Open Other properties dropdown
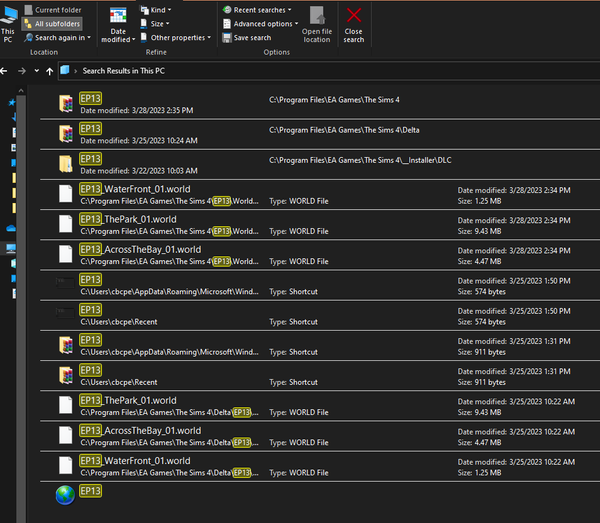The height and width of the screenshot is (523, 600). (176, 37)
